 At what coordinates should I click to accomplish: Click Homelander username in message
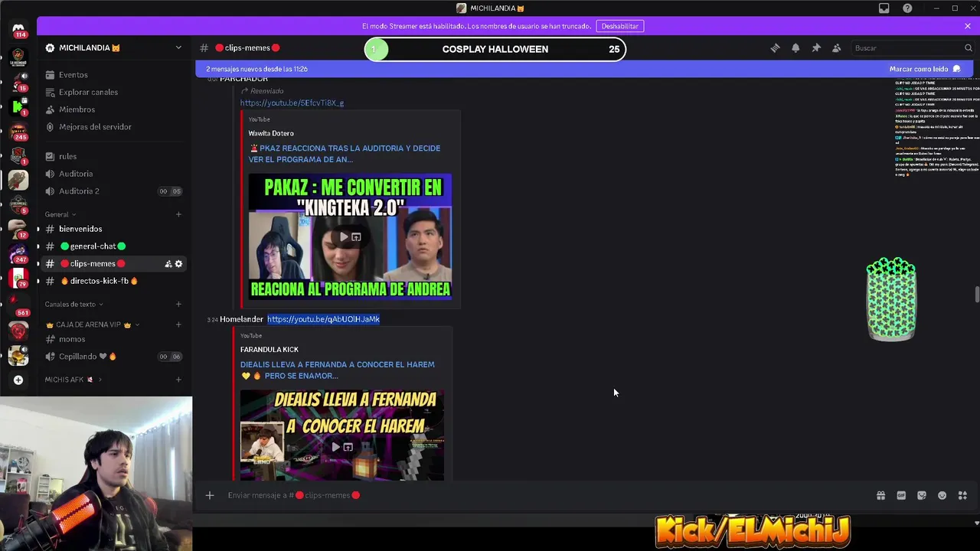(x=241, y=319)
